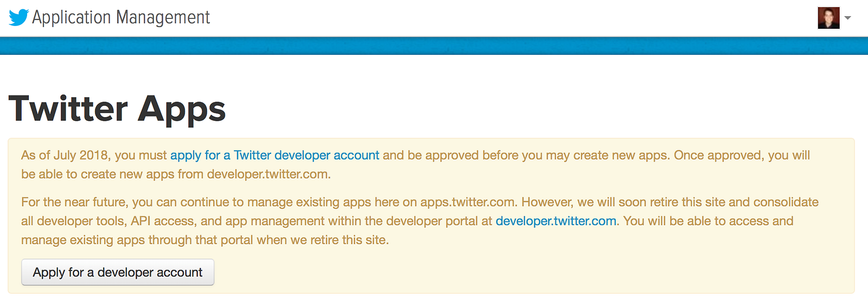Open the Application Management header link
Viewport: 868px width, 300px height.
[120, 17]
